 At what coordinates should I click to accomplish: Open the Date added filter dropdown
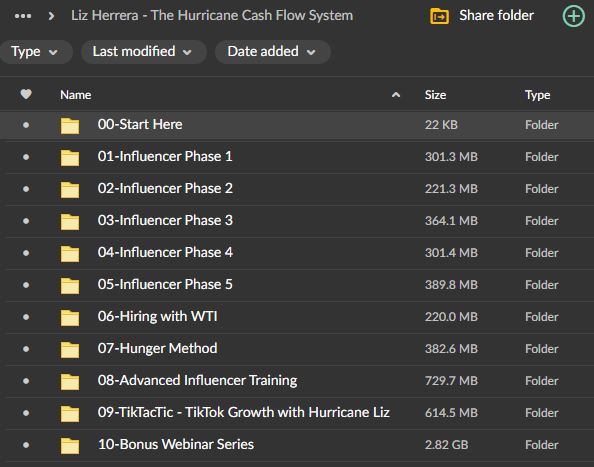273,52
